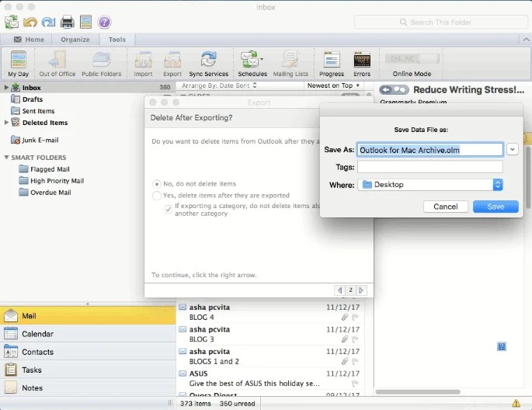Select 'No, do not delete items'
The image size is (532, 410).
coord(156,184)
